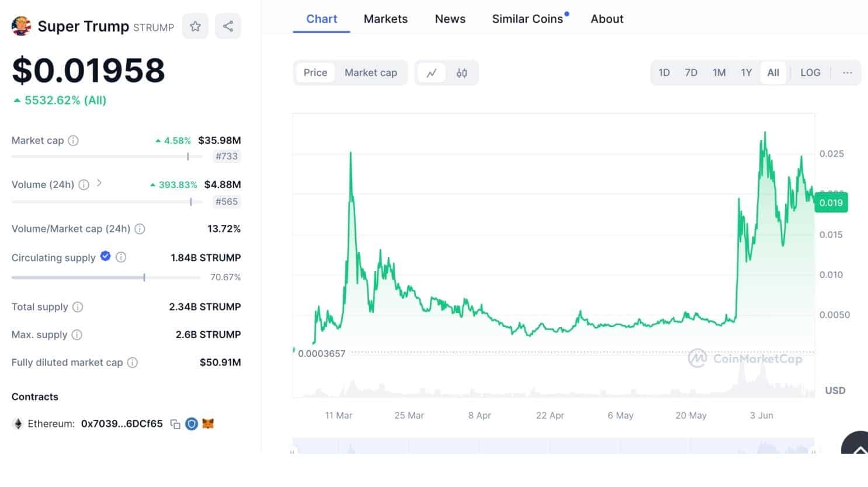The height and width of the screenshot is (487, 868).
Task: Show Volume/Market cap (24h) info icon
Action: pyautogui.click(x=140, y=229)
